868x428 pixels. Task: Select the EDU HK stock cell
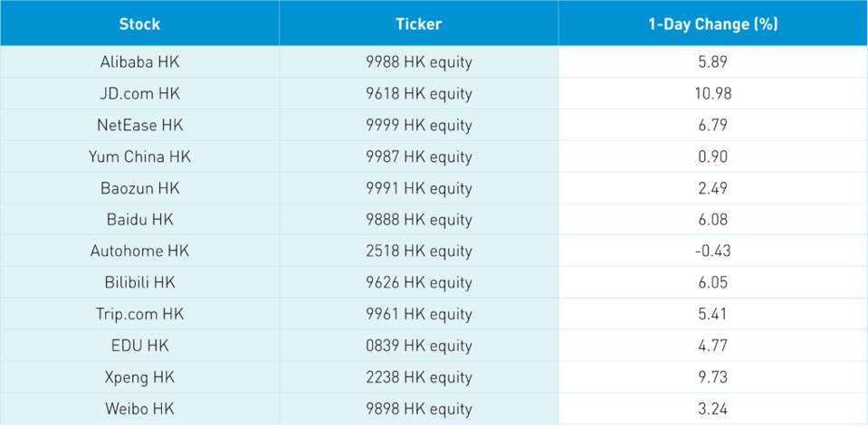[139, 346]
